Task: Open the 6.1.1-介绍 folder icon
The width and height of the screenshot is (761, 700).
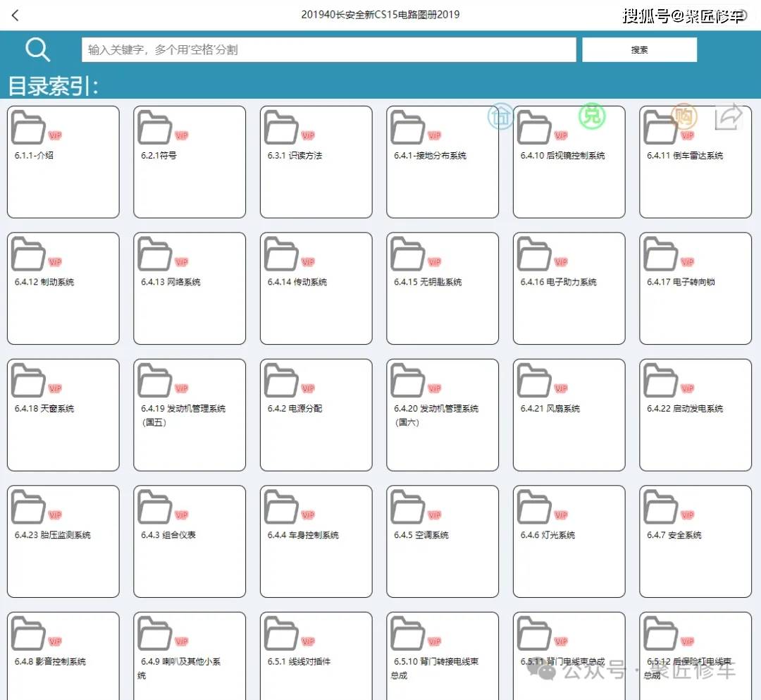Action: click(29, 128)
